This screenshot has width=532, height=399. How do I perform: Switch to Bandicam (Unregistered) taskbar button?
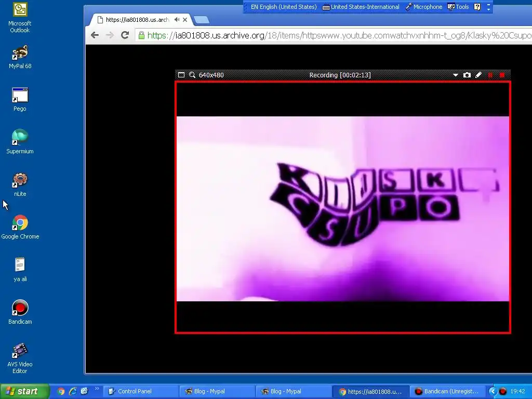point(447,391)
